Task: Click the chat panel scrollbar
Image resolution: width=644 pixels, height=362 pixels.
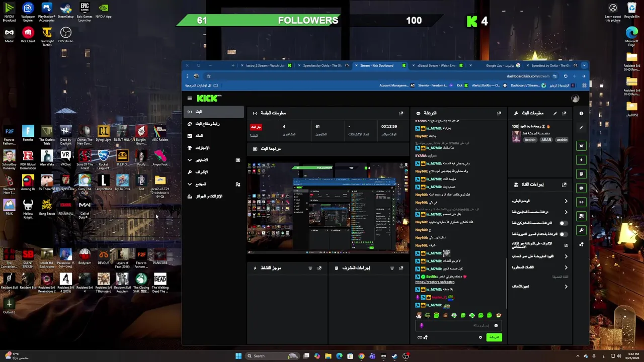Action: [x=506, y=283]
